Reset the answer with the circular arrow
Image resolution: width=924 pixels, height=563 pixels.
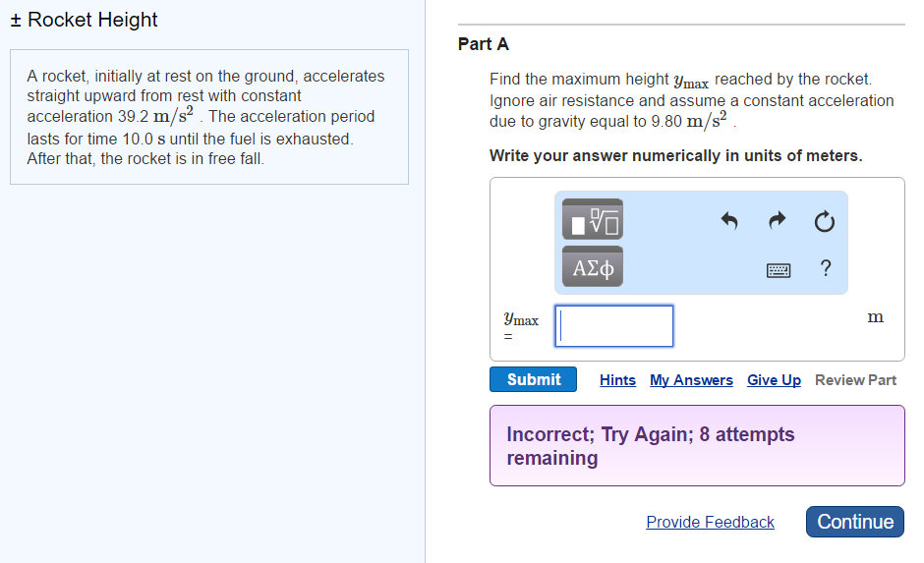click(824, 222)
